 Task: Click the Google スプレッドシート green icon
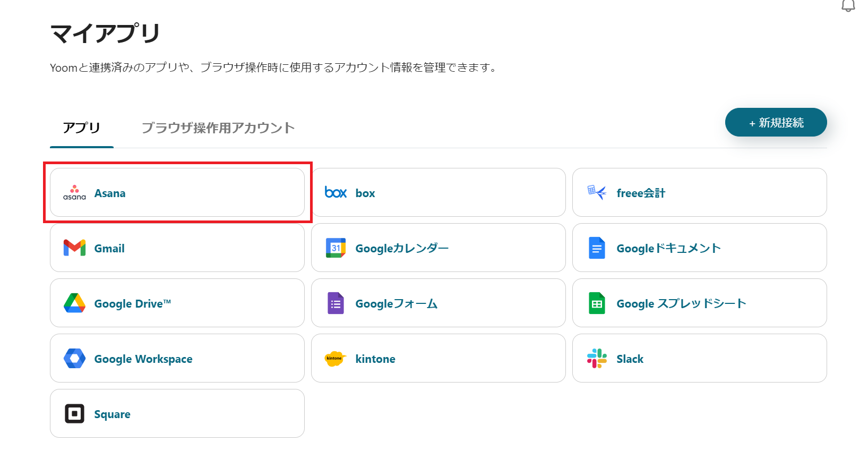click(597, 303)
